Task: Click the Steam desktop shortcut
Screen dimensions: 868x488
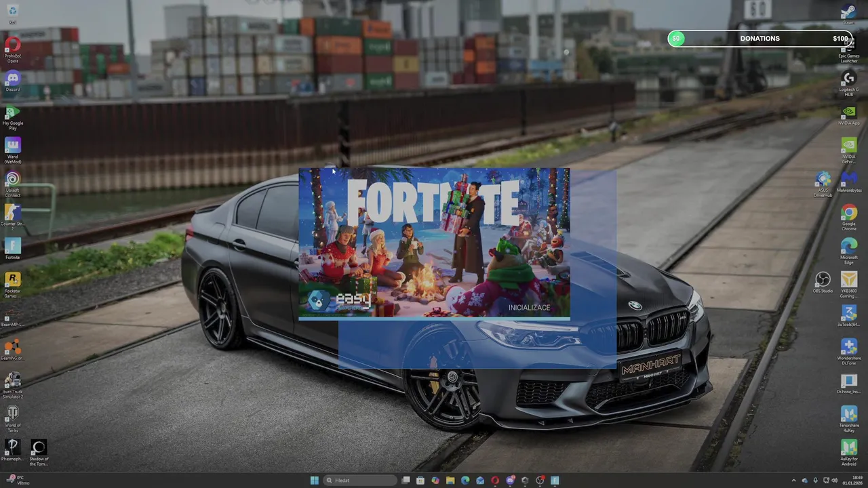Action: (848, 14)
